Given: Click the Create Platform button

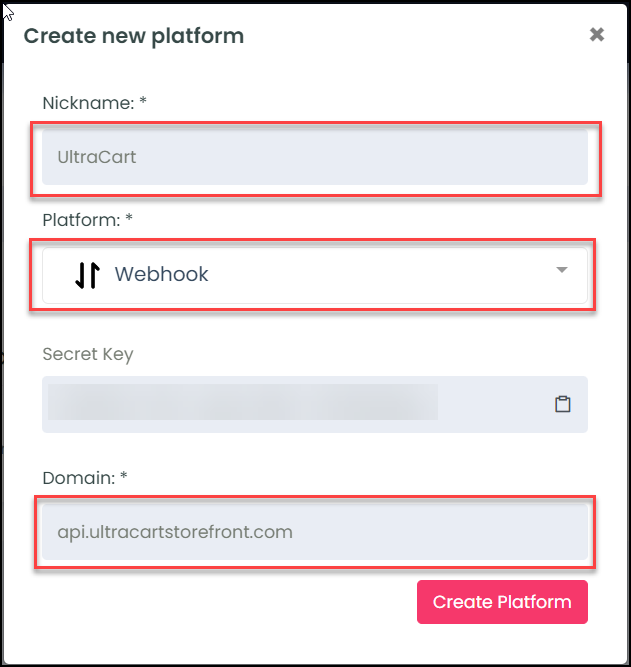Looking at the screenshot, I should pos(502,602).
